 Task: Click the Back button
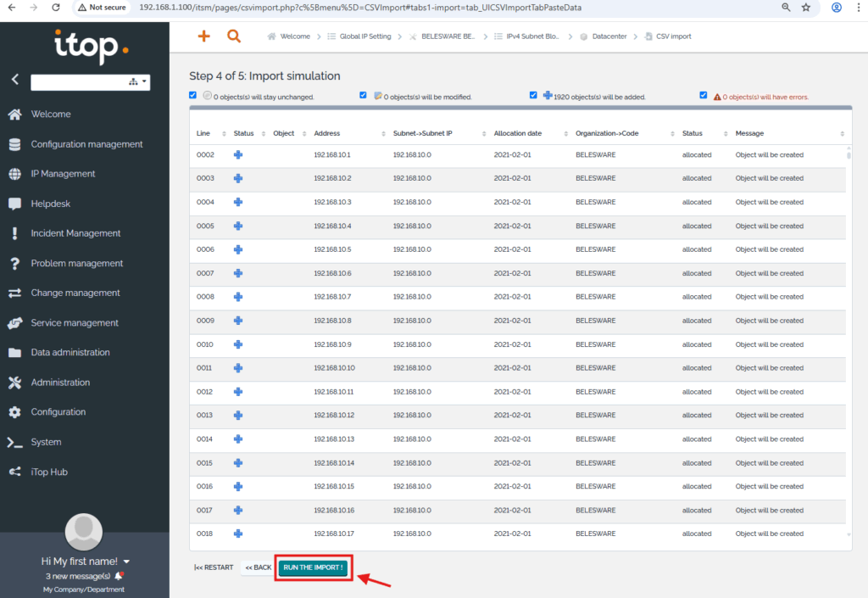point(258,567)
